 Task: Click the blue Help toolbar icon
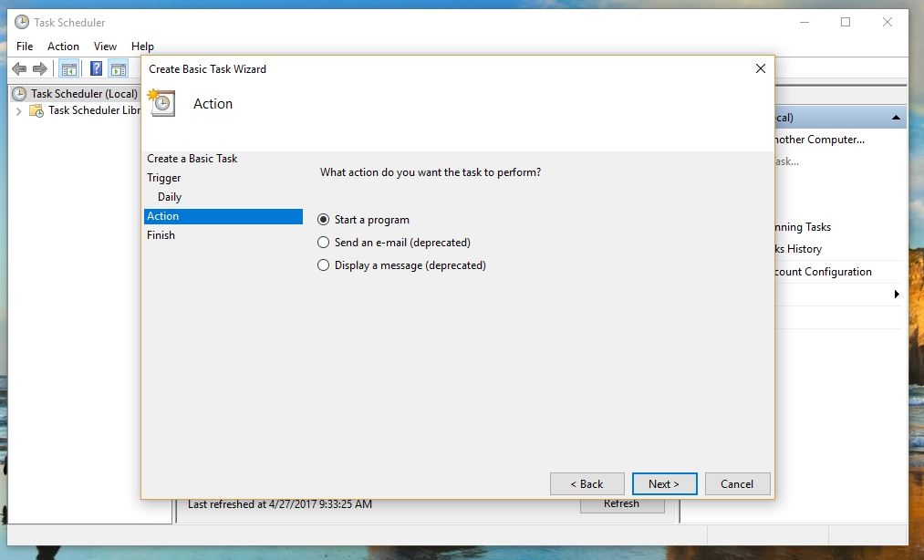[x=96, y=69]
